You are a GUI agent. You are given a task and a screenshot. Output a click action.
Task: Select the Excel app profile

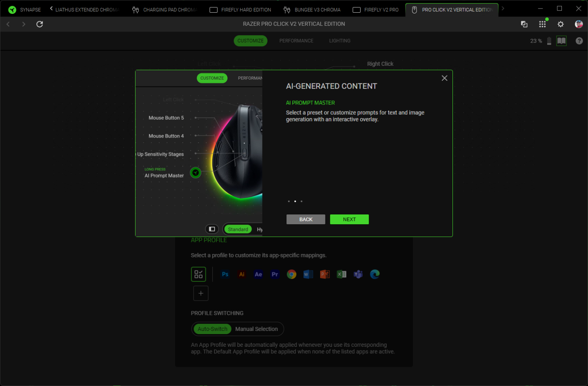click(341, 274)
